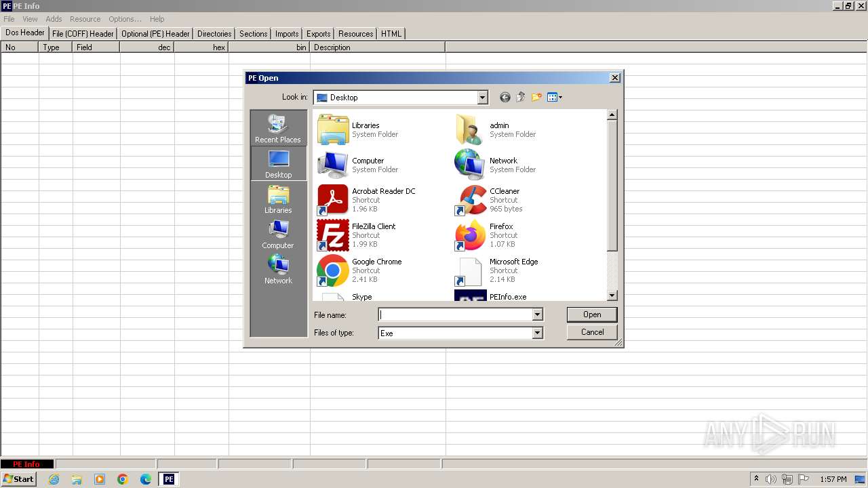This screenshot has height=488, width=868.
Task: Click the Start button
Action: (x=18, y=479)
